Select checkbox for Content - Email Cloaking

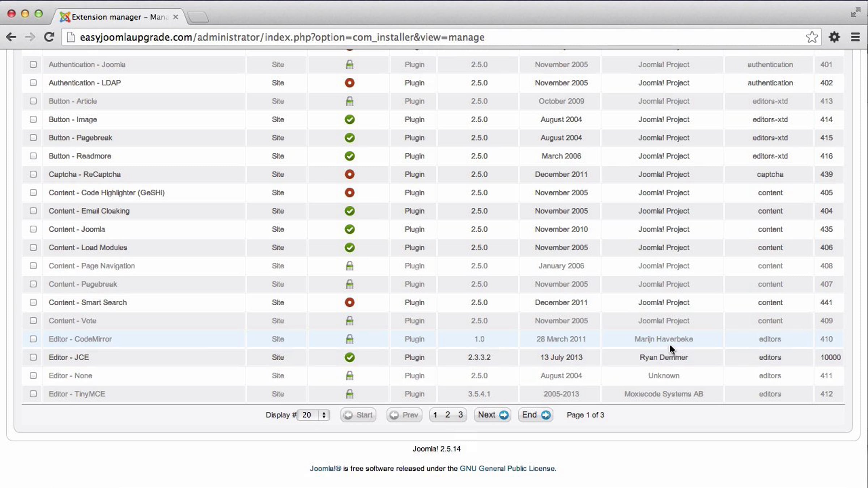point(33,211)
